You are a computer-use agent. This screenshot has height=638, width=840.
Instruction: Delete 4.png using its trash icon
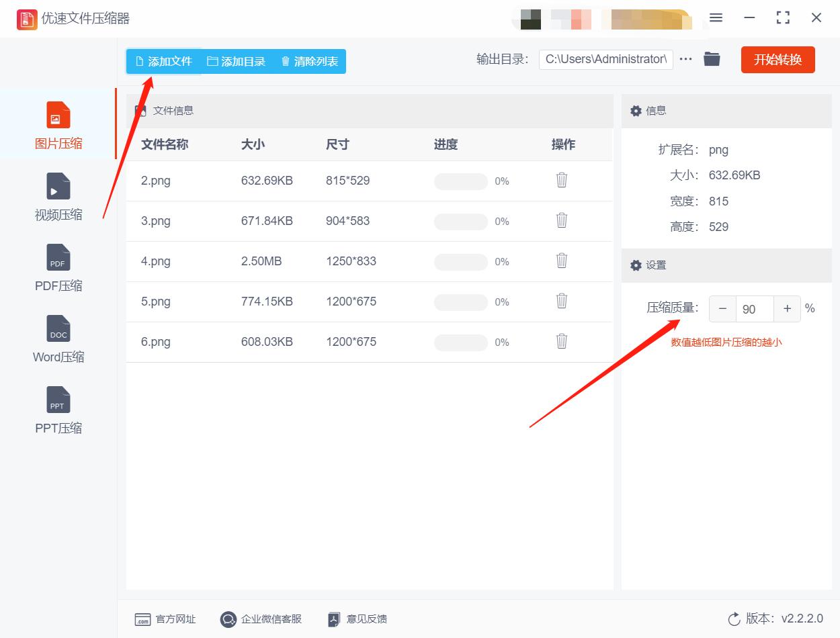tap(561, 261)
